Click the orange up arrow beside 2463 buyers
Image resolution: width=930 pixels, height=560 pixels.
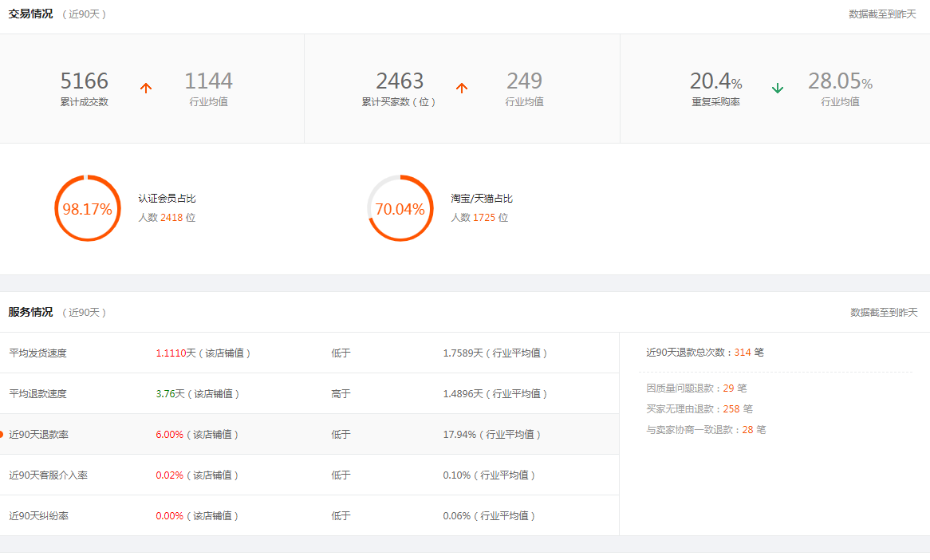(462, 89)
